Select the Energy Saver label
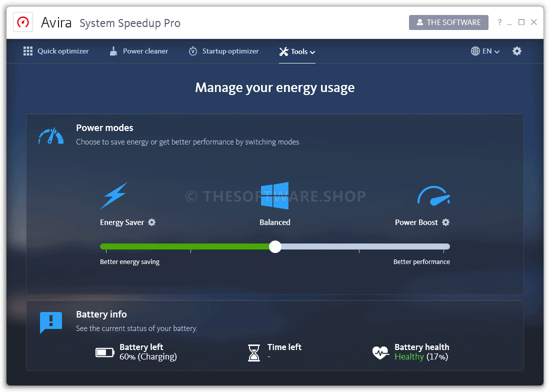This screenshot has height=392, width=550. tap(122, 222)
